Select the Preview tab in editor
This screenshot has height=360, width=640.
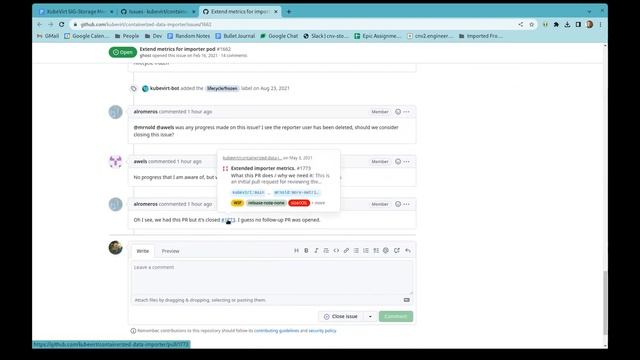click(170, 251)
